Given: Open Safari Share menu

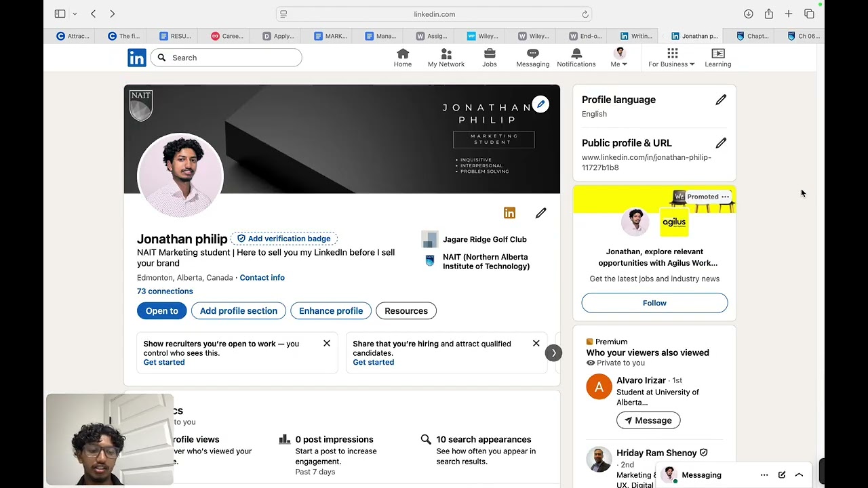Looking at the screenshot, I should [x=768, y=14].
